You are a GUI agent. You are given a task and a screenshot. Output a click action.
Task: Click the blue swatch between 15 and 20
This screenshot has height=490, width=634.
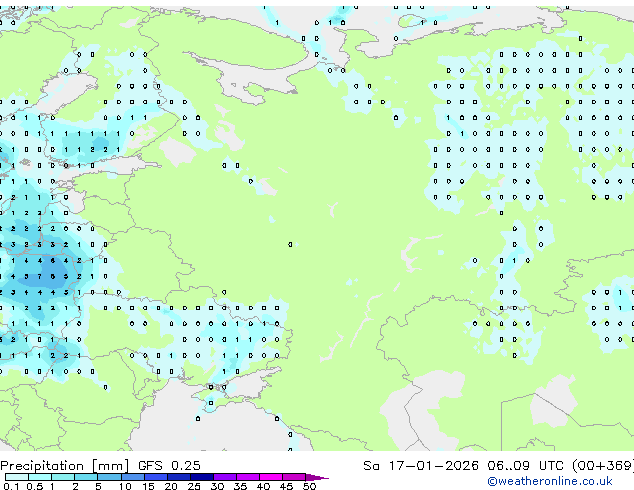tap(155, 477)
